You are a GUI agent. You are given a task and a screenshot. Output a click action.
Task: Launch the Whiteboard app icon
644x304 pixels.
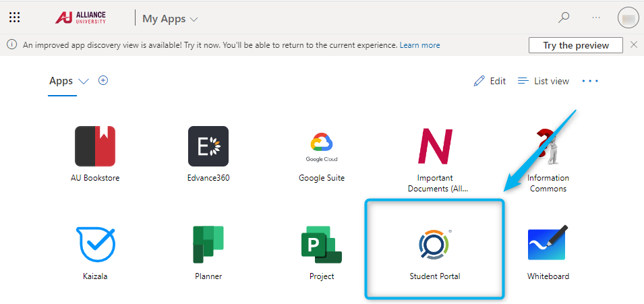[x=548, y=243]
